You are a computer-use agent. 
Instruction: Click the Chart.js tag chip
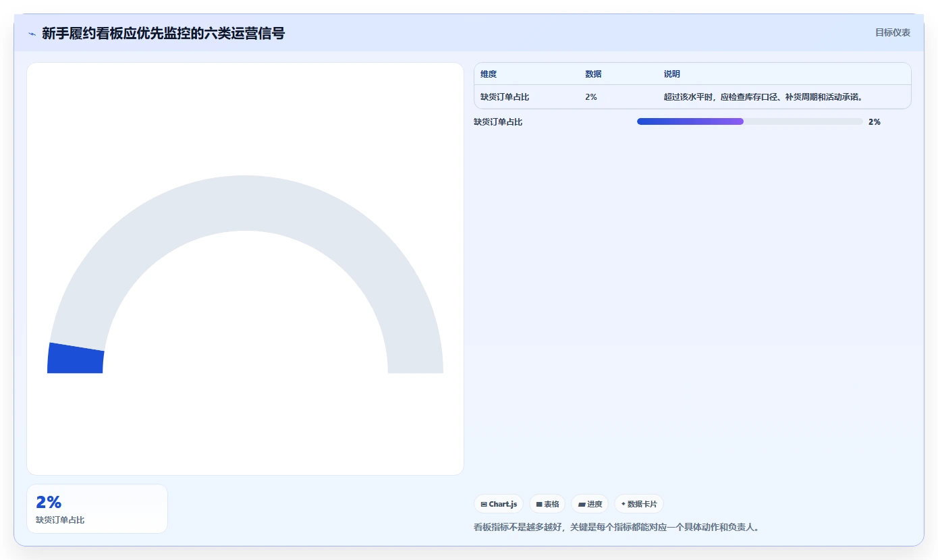click(499, 504)
